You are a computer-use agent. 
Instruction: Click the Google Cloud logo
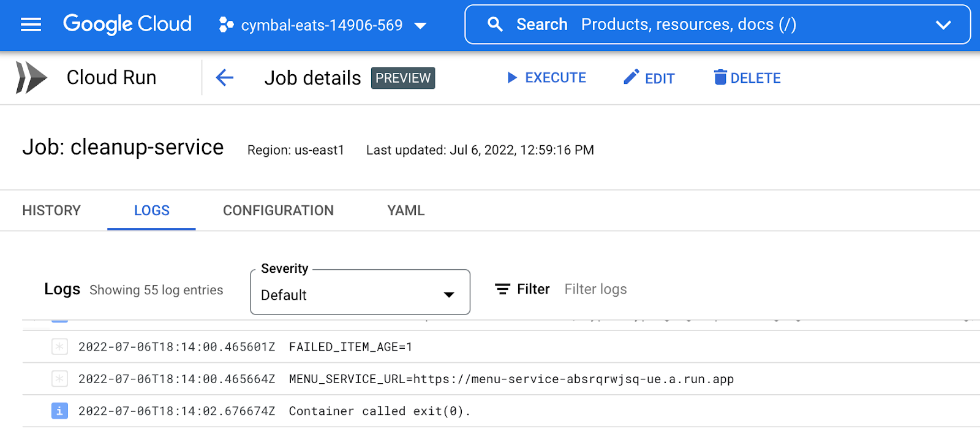click(127, 25)
